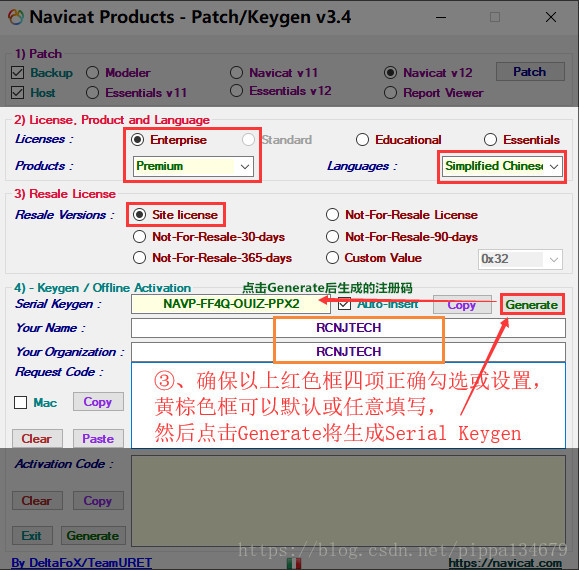Viewport: 579px width, 570px height.
Task: Click the Serial Keygen field
Action: tap(231, 304)
